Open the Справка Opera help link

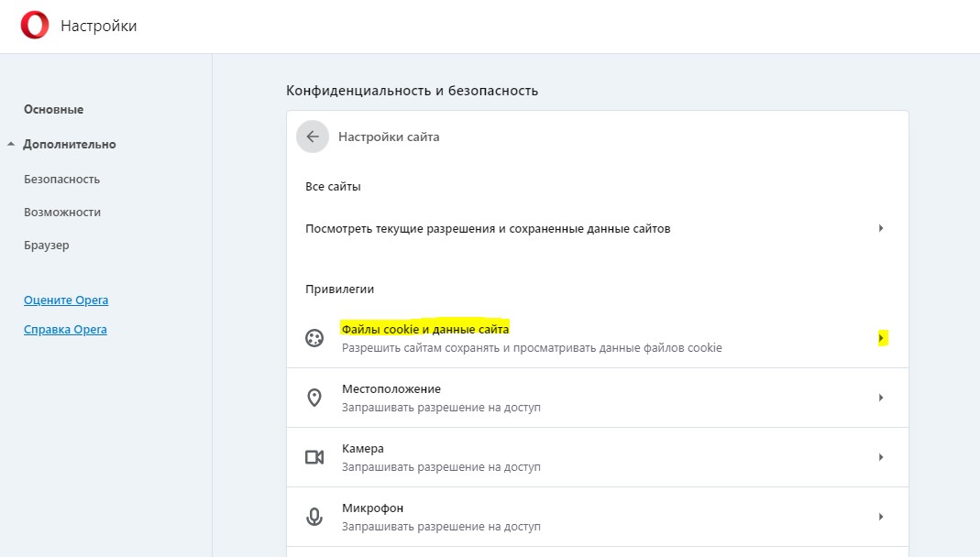coord(65,330)
